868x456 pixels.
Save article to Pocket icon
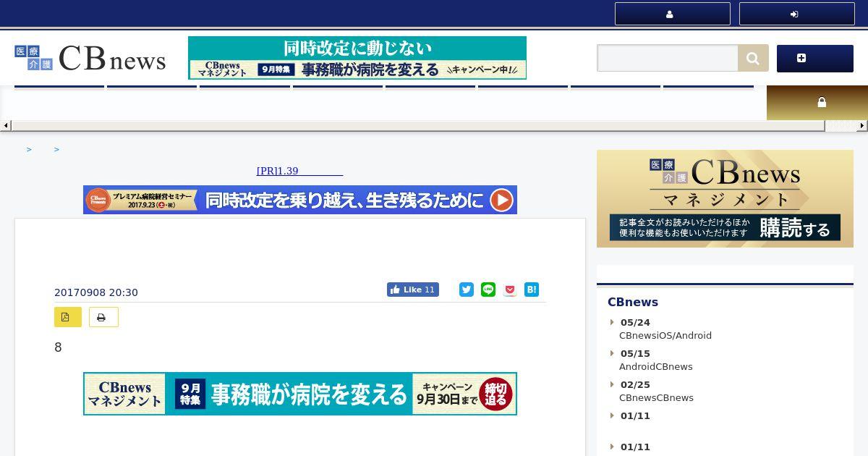(510, 290)
